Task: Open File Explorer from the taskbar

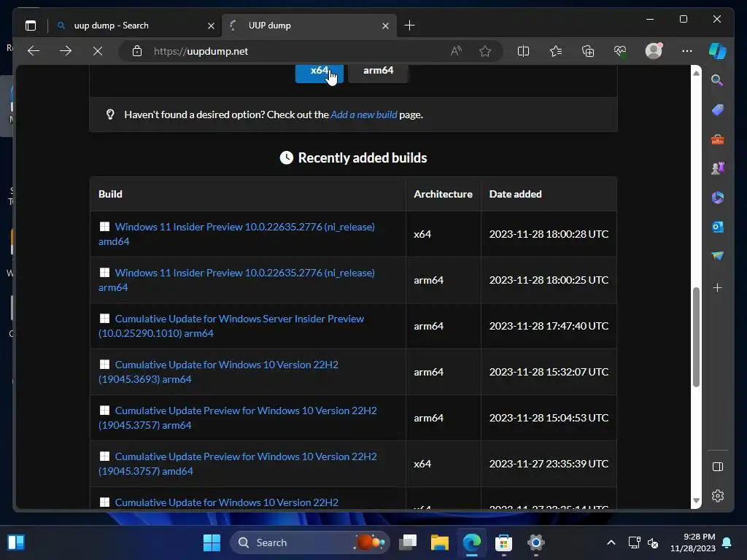Action: click(x=440, y=542)
